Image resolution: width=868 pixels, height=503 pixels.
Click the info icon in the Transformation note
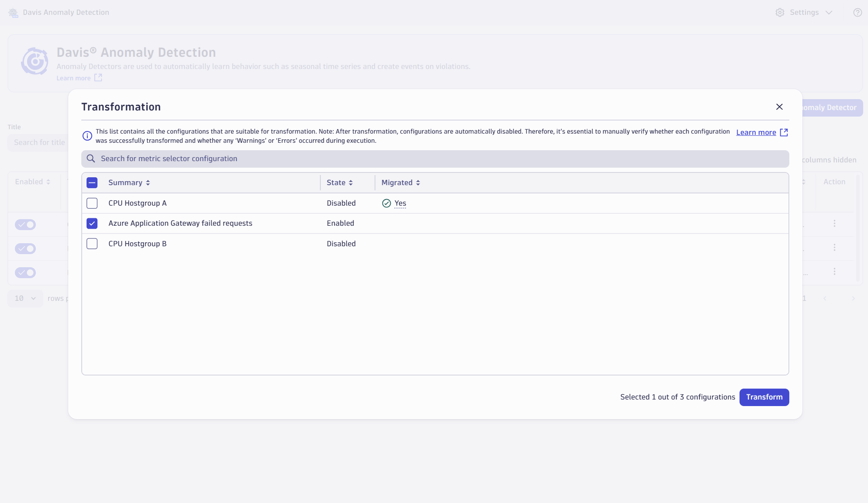point(87,136)
